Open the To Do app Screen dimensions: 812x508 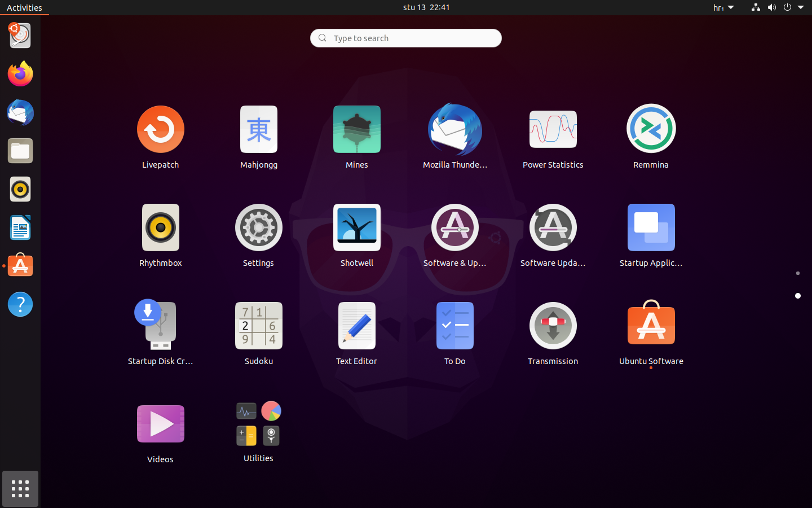[455, 333]
